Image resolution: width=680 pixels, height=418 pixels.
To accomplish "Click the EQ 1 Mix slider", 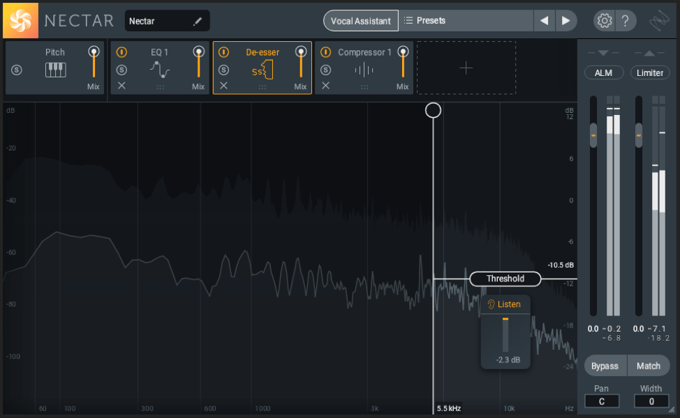I will (x=199, y=62).
